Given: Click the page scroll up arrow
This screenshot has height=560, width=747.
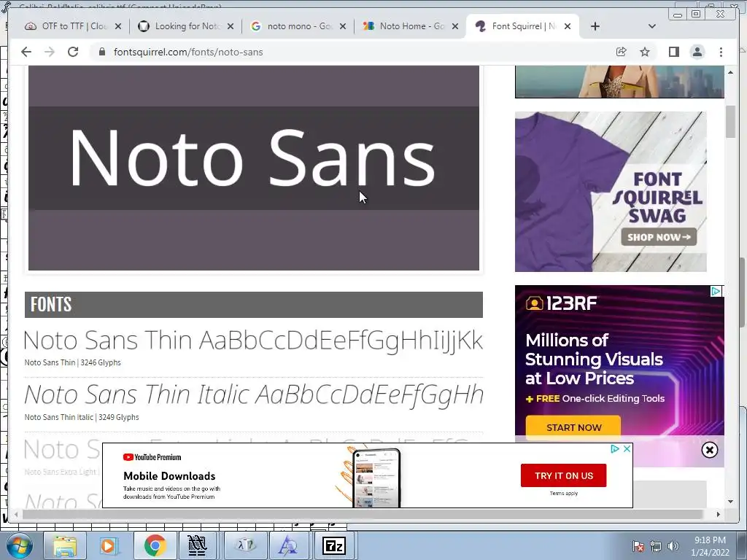Looking at the screenshot, I should (x=730, y=72).
